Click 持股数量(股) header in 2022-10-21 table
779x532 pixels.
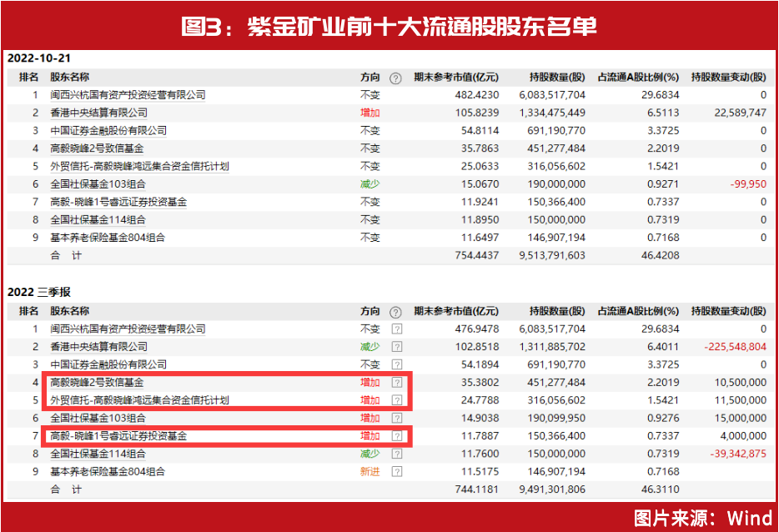click(x=557, y=77)
